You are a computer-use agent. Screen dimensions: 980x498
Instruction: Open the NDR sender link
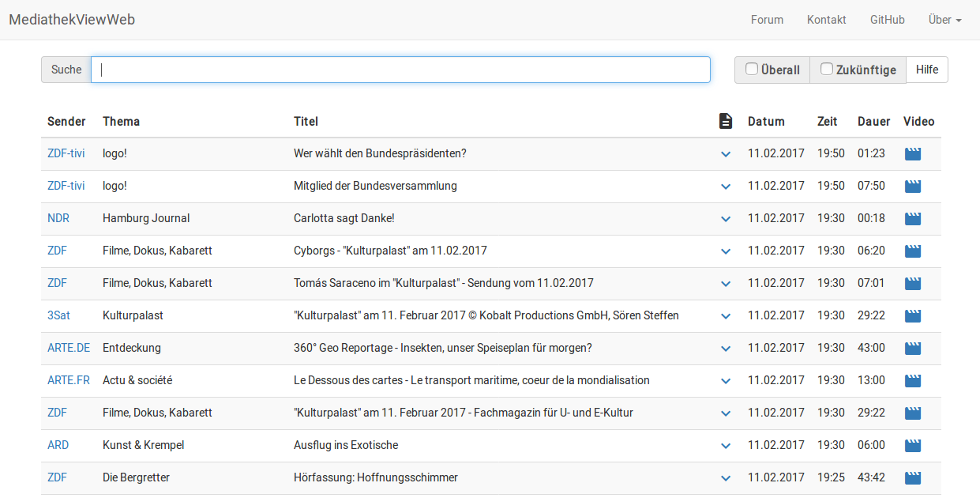click(58, 218)
